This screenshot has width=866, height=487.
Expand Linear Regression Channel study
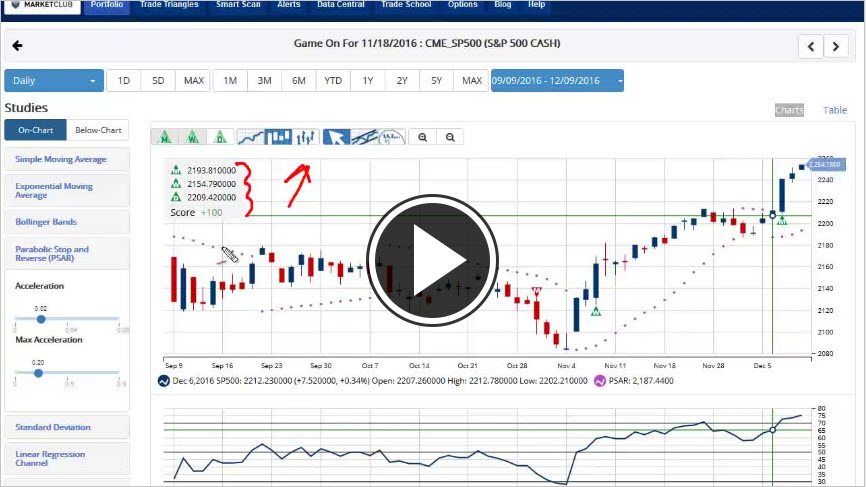(67, 458)
